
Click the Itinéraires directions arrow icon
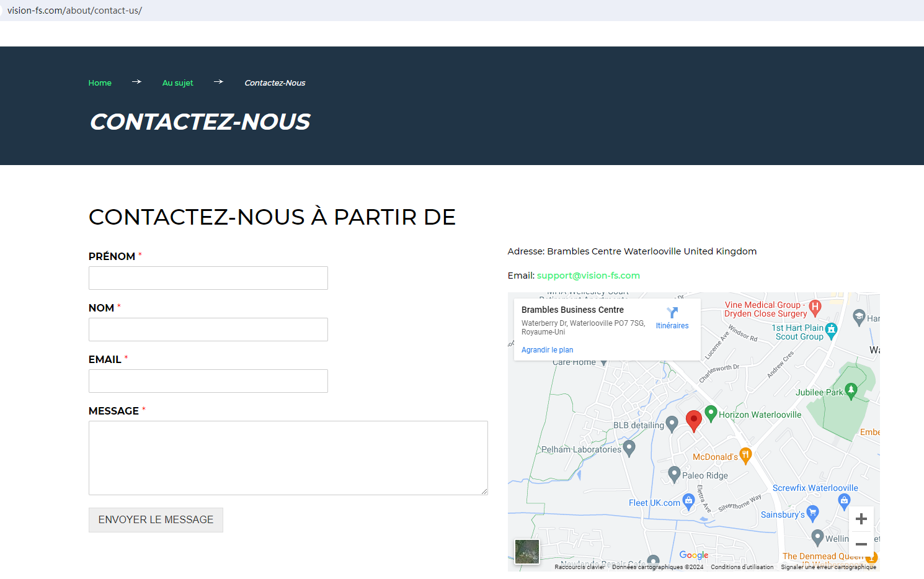(672, 313)
